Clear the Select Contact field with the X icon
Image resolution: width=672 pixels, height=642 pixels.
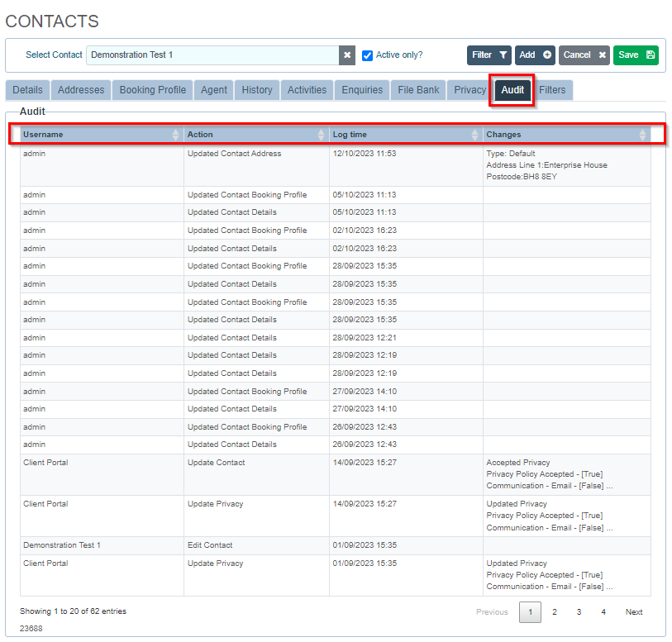[x=347, y=55]
